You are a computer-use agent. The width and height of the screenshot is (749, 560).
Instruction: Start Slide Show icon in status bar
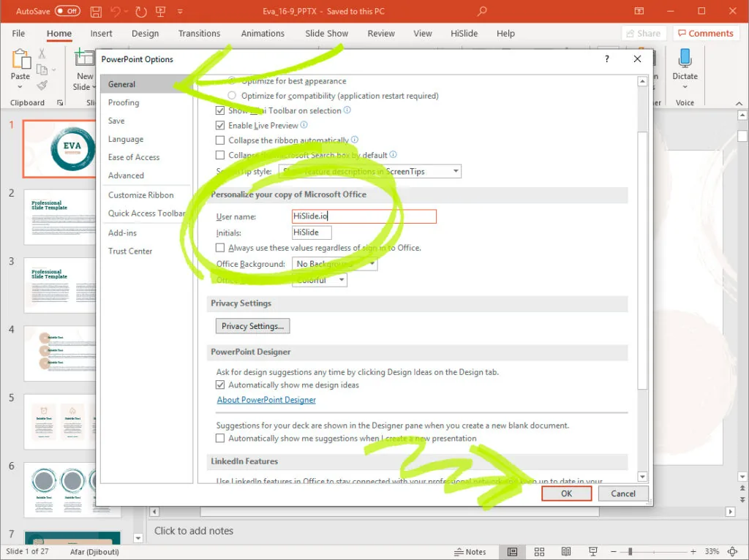click(x=592, y=552)
